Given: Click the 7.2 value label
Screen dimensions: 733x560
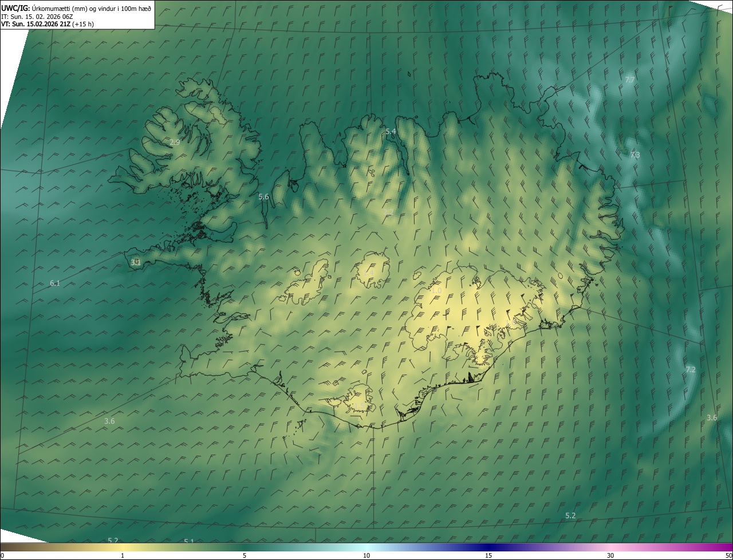Looking at the screenshot, I should coord(691,370).
